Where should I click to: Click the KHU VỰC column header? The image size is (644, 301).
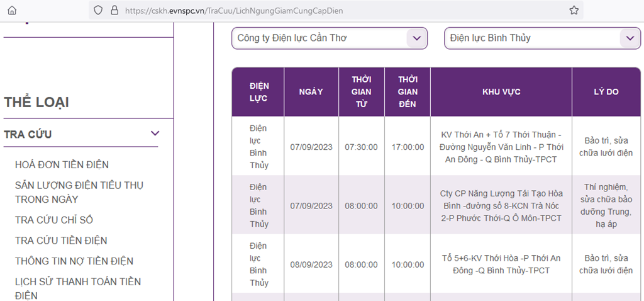click(501, 92)
